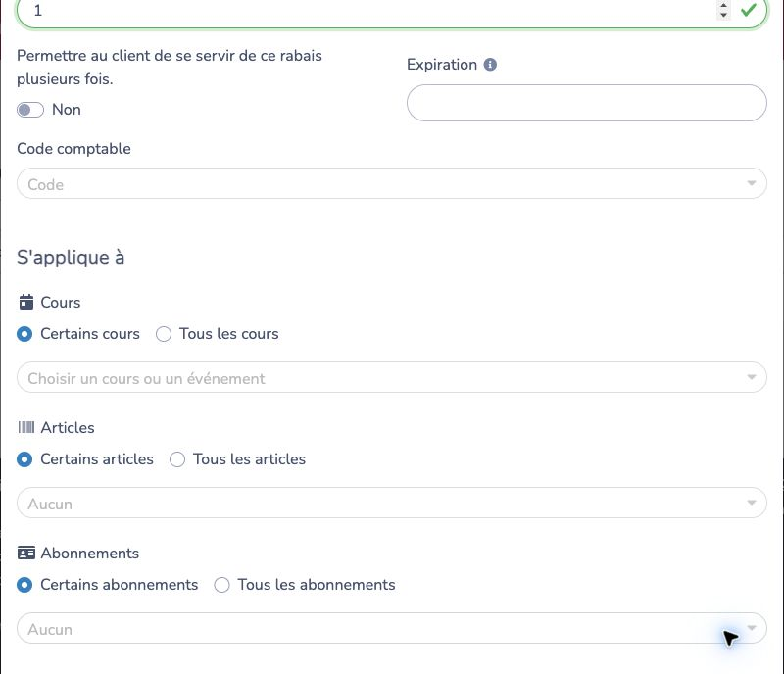This screenshot has width=784, height=674.
Task: Select the Tous les articles radio button
Action: coord(177,459)
